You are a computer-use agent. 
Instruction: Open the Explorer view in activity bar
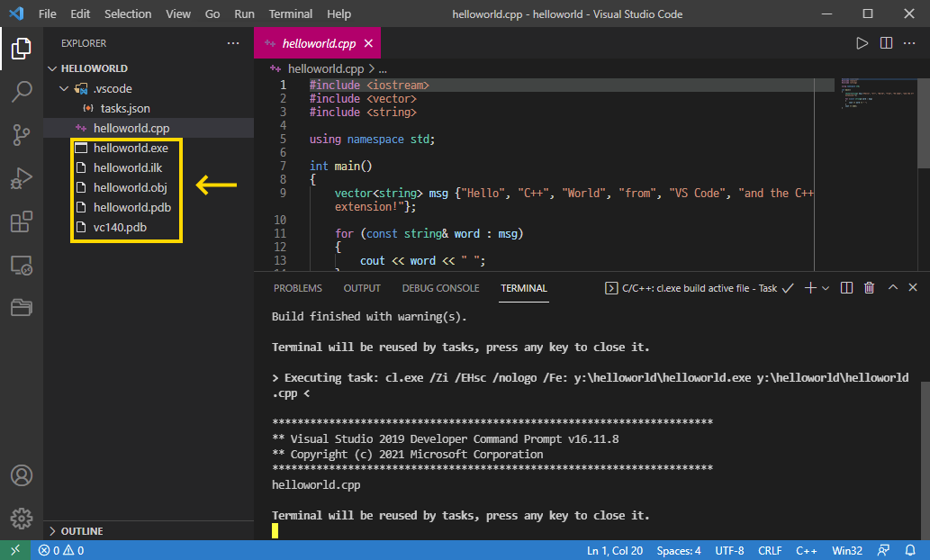(x=22, y=48)
